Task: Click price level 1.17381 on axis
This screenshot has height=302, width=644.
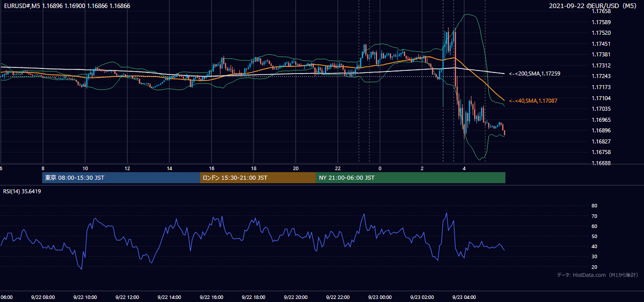Action: pyautogui.click(x=601, y=54)
